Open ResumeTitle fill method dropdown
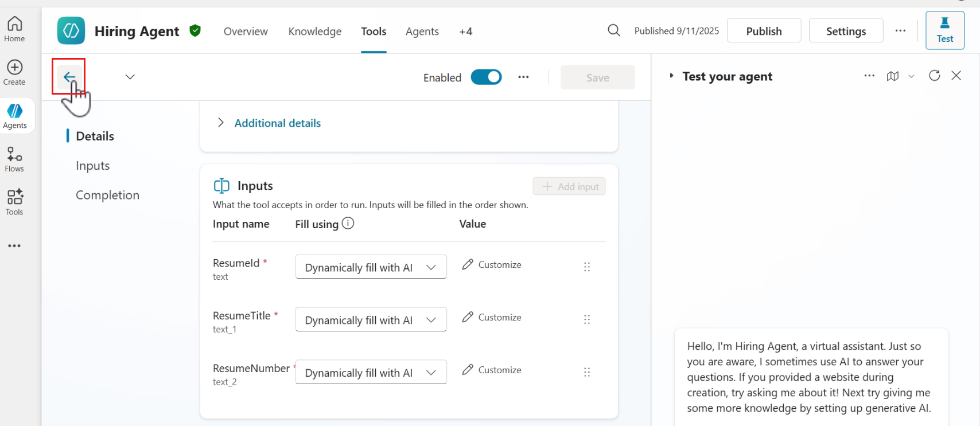Screen dimensions: 980x426 pos(371,320)
